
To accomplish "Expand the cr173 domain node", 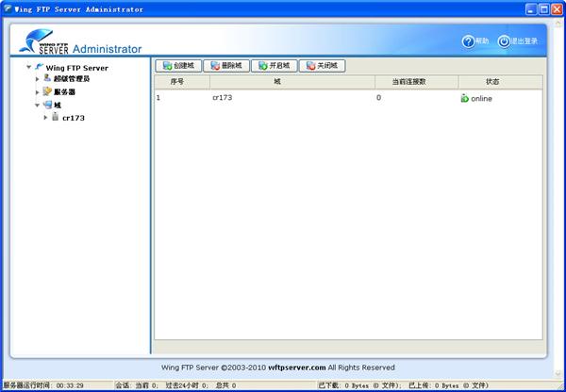I will coord(45,118).
